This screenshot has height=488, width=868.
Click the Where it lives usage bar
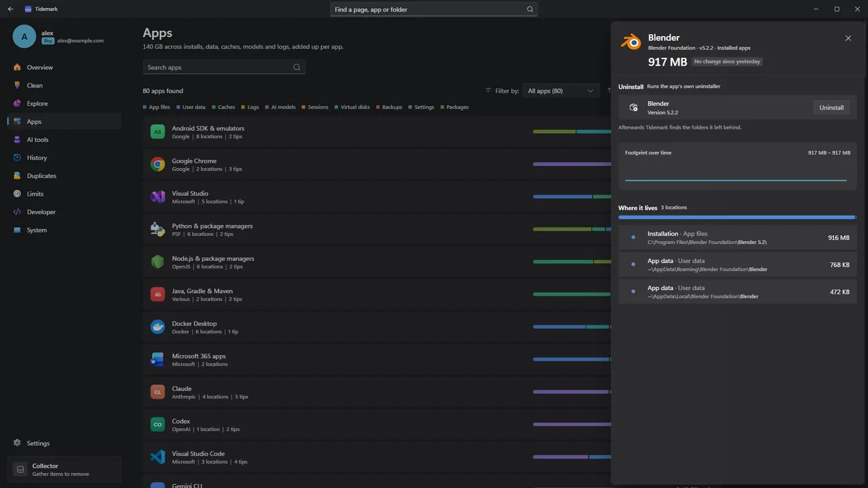(x=737, y=218)
